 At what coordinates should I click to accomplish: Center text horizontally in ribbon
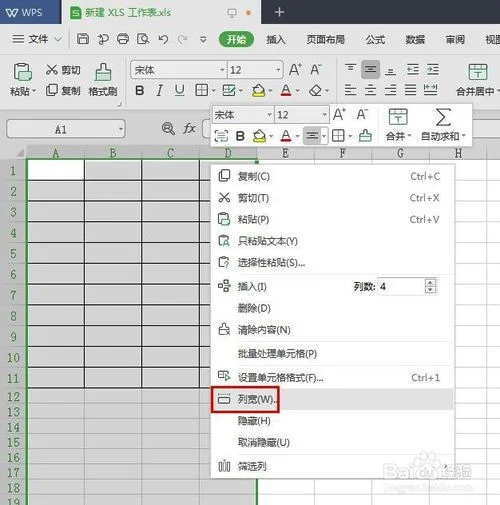coord(370,90)
